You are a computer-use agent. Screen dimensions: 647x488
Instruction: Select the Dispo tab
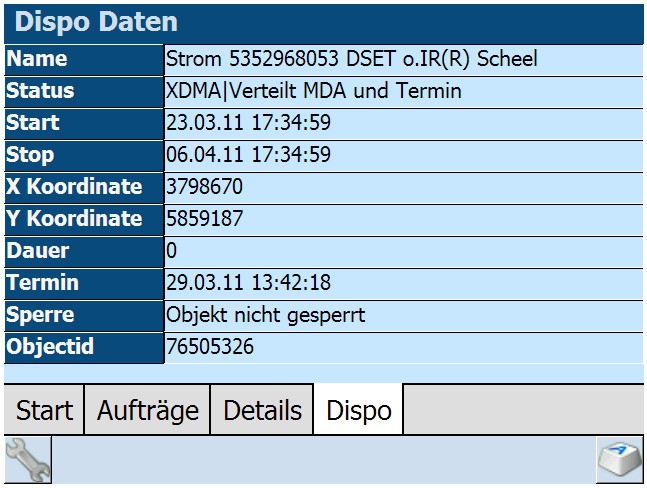pos(359,410)
